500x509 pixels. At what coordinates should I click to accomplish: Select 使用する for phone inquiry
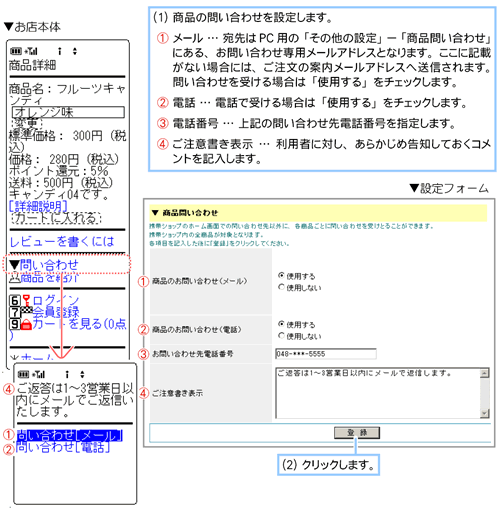281,324
